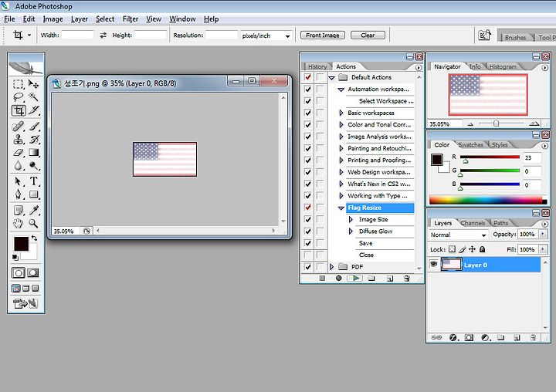Select the Eraser tool

(18, 153)
